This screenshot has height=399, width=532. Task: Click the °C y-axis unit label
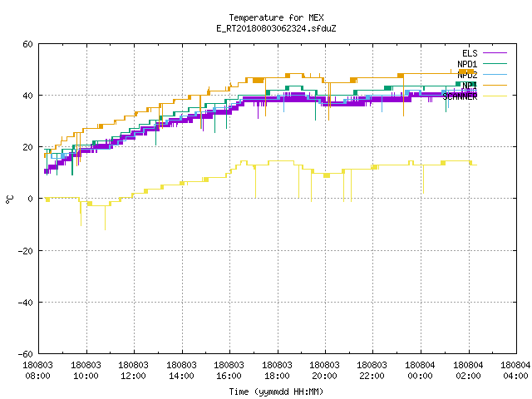[x=10, y=199]
